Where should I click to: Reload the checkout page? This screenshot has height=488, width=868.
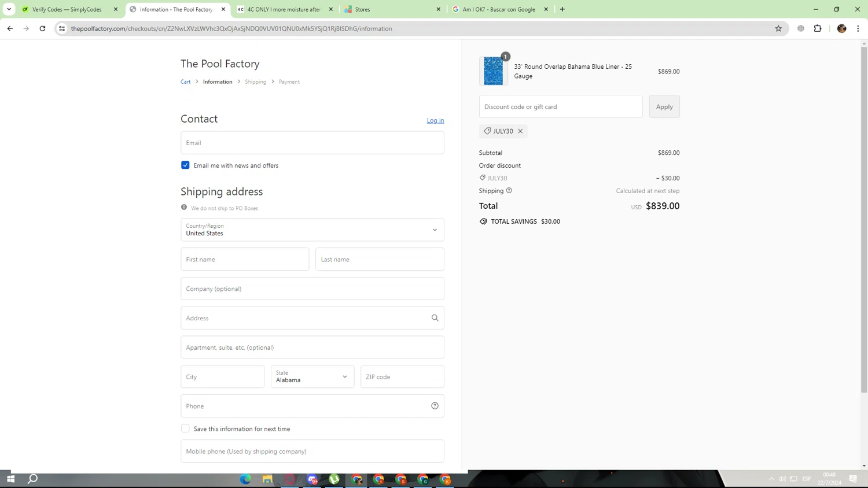click(42, 28)
